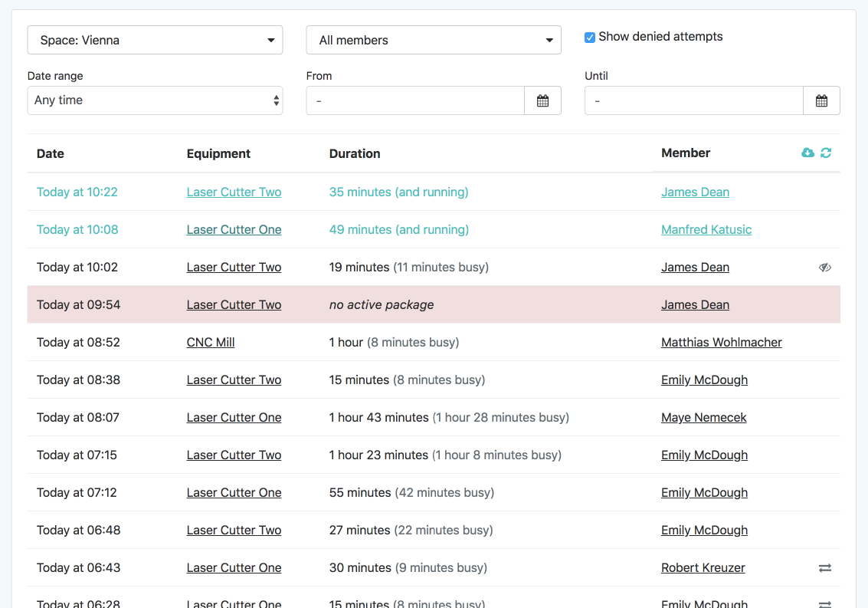Click "55 minutes (42 minutes busy)" duration
Image resolution: width=868 pixels, height=608 pixels.
[x=411, y=493]
